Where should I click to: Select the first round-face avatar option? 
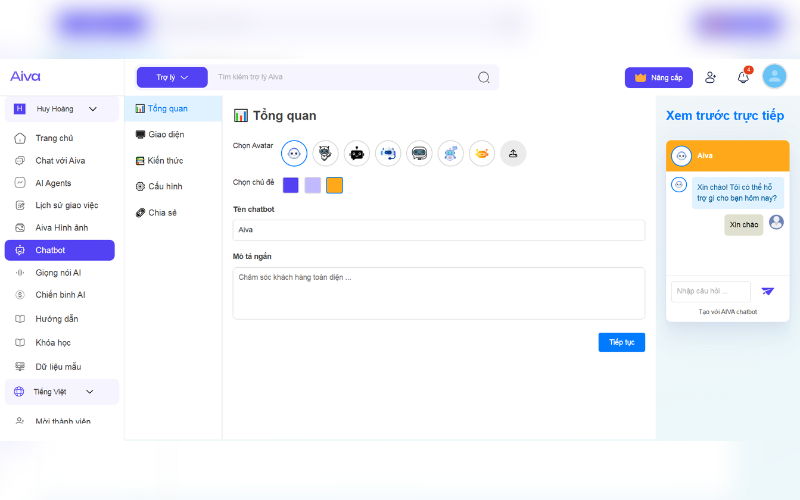pos(294,153)
